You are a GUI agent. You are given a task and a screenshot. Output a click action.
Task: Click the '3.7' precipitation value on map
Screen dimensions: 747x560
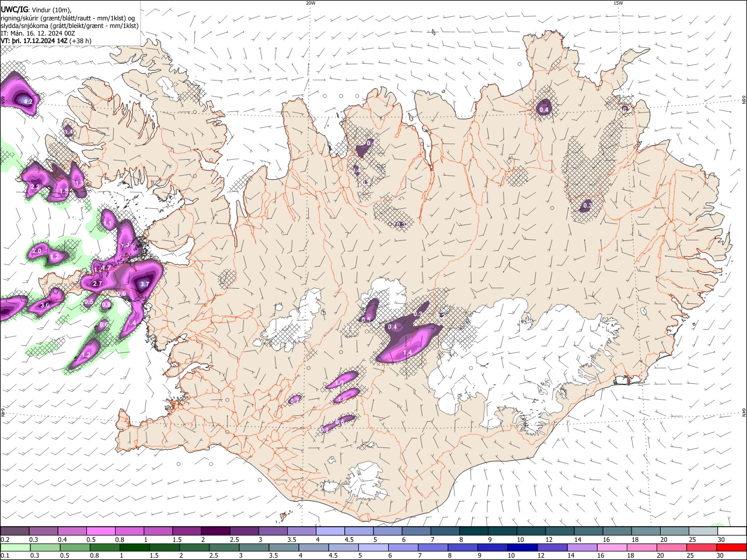point(145,284)
